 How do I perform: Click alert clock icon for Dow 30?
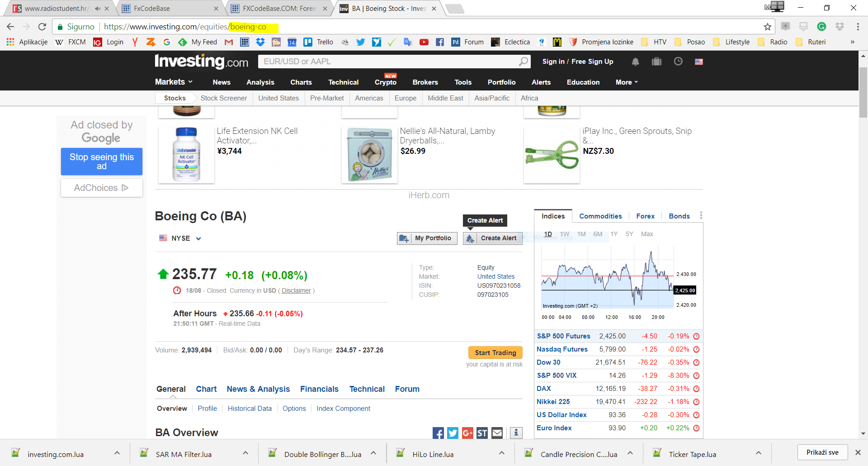[x=696, y=362]
